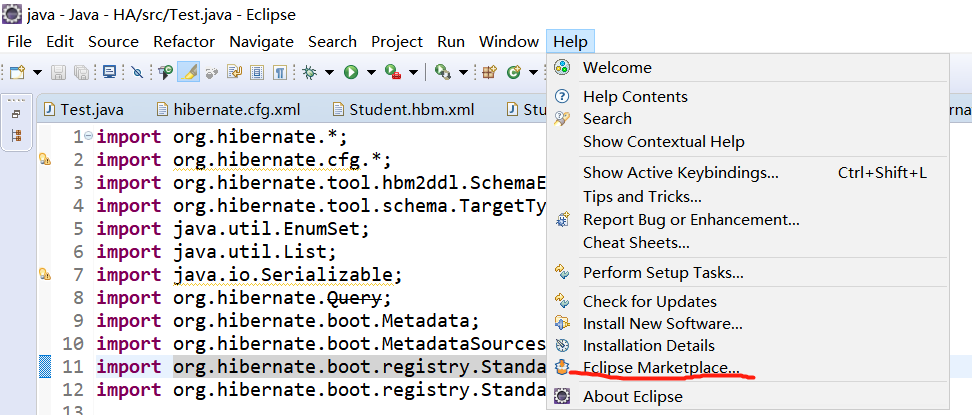Click the Save disk icon
Screen dimensions: 972x415
58,72
